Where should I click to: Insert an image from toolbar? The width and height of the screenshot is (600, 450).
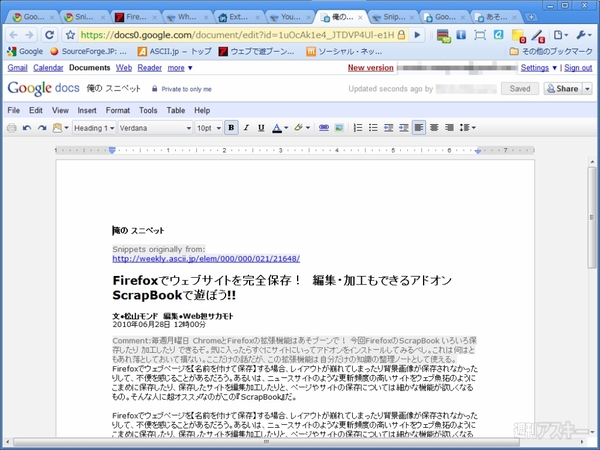(x=339, y=128)
